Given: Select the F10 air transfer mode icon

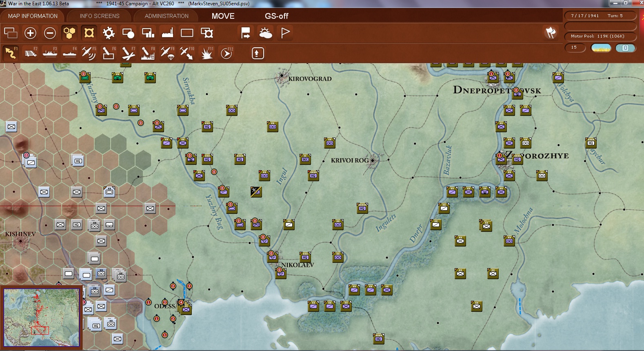Looking at the screenshot, I should pyautogui.click(x=187, y=53).
